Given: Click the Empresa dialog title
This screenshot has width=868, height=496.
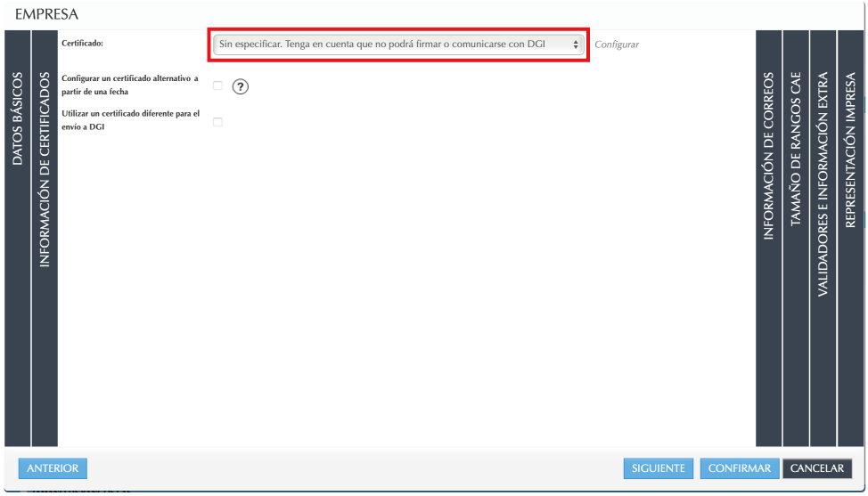Looking at the screenshot, I should [x=47, y=14].
